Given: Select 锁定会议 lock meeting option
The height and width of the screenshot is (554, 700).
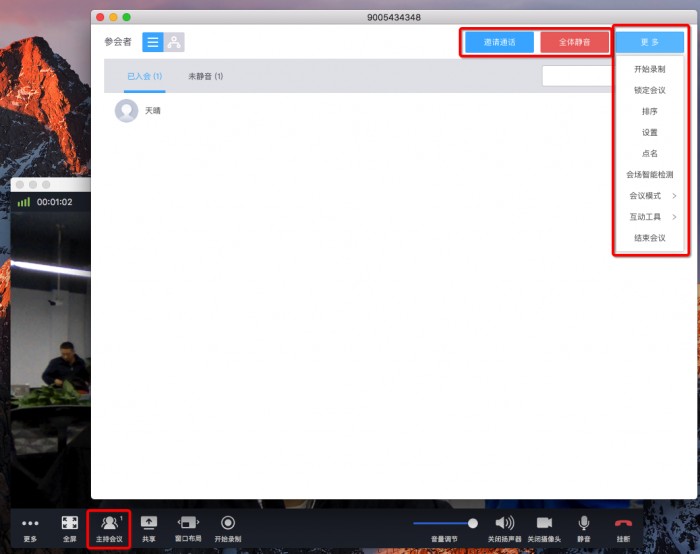Looking at the screenshot, I should coord(650,90).
